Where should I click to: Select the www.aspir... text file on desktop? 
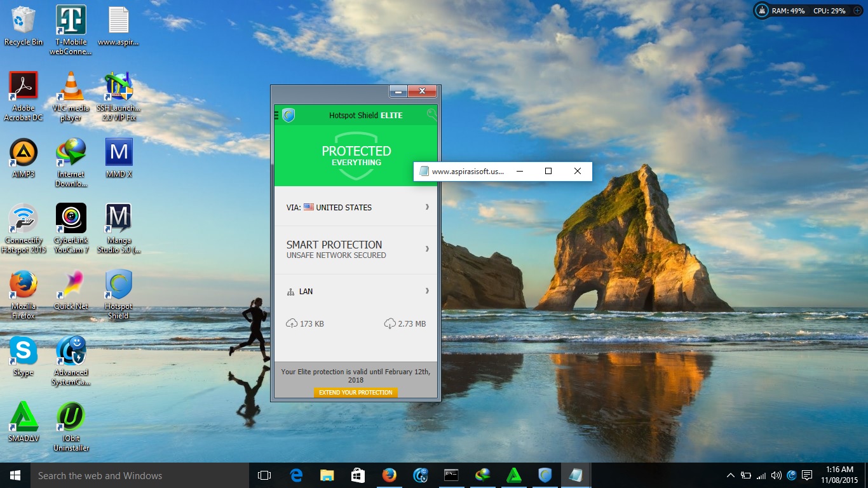(118, 26)
